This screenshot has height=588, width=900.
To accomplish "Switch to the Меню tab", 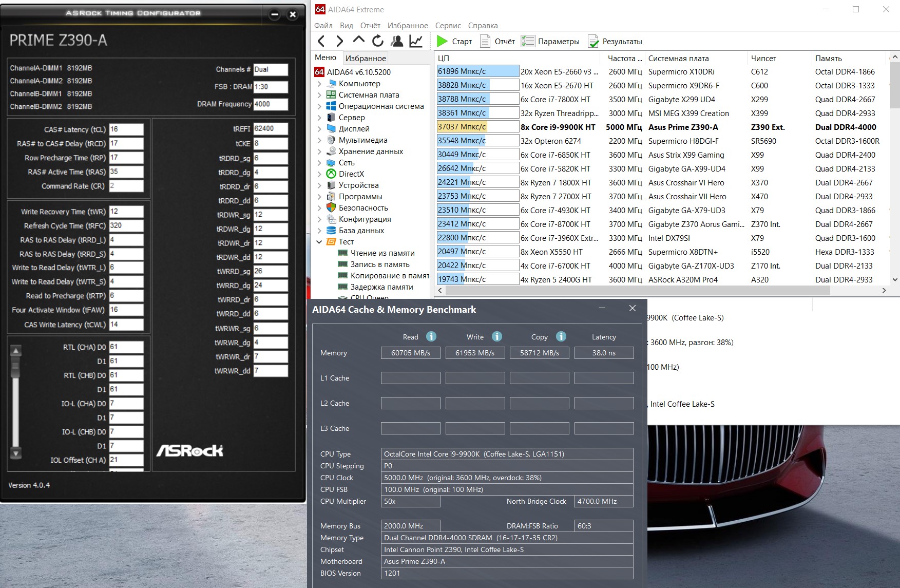I will (325, 58).
